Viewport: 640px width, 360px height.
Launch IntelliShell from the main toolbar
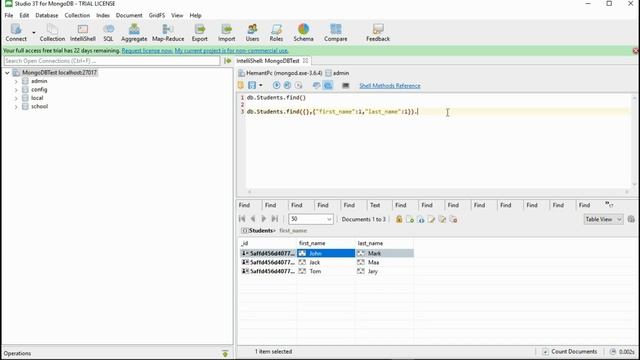click(x=83, y=33)
